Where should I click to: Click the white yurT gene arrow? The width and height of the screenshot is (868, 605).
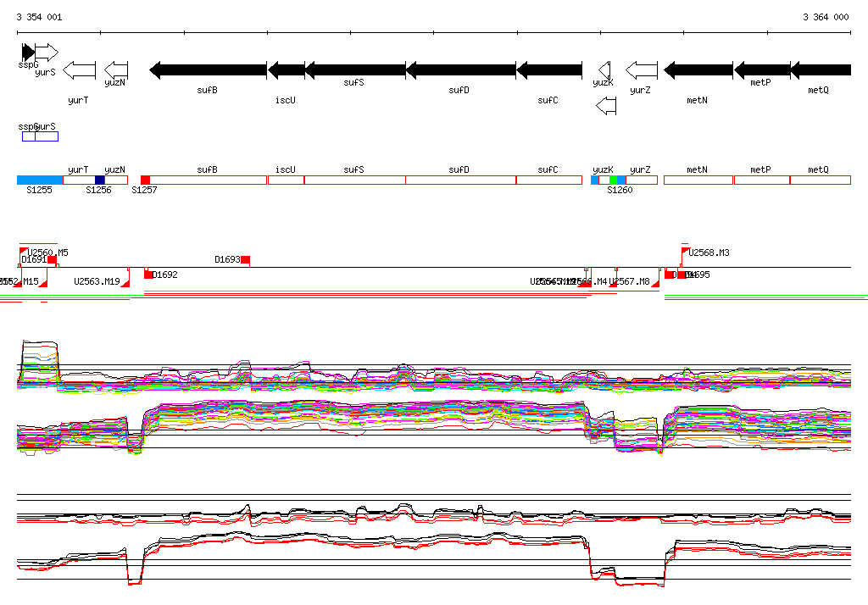pos(79,70)
